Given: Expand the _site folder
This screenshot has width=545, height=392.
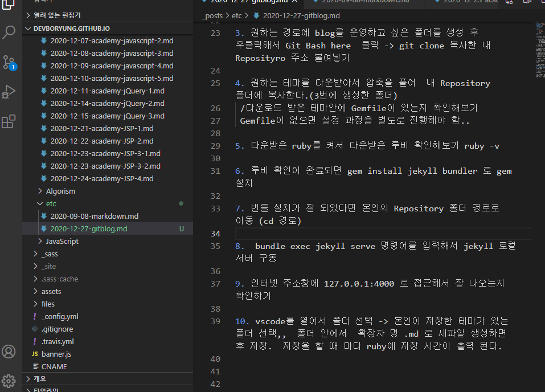Looking at the screenshot, I should (x=108, y=266).
